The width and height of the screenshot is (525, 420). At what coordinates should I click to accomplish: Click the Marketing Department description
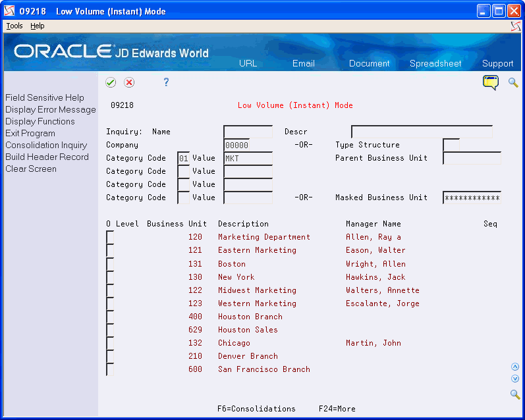click(264, 237)
